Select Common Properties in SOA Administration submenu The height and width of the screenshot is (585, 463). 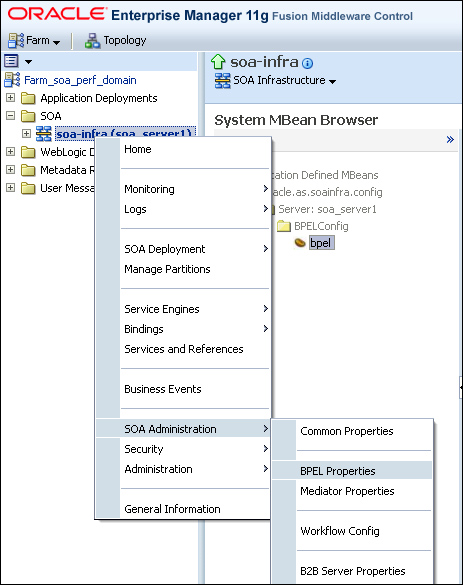tap(347, 431)
